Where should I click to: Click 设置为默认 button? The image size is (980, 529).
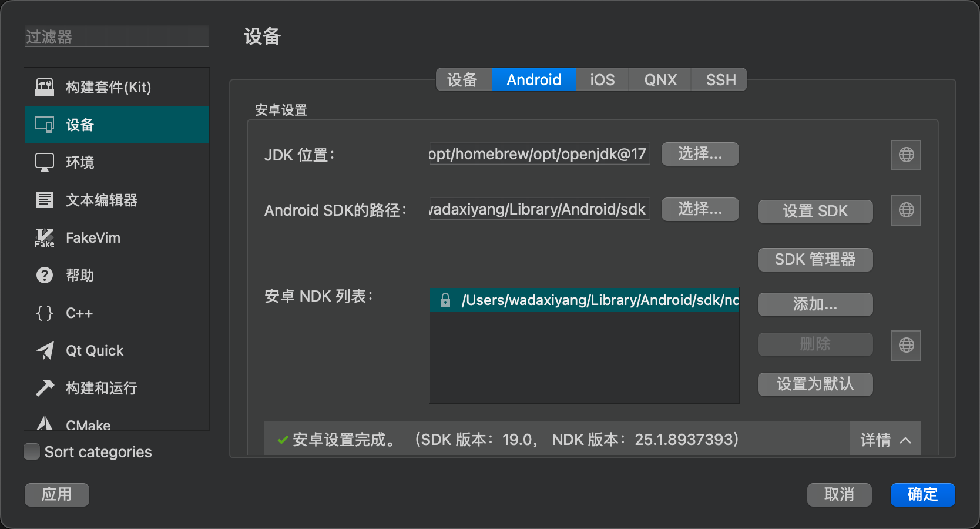click(815, 384)
